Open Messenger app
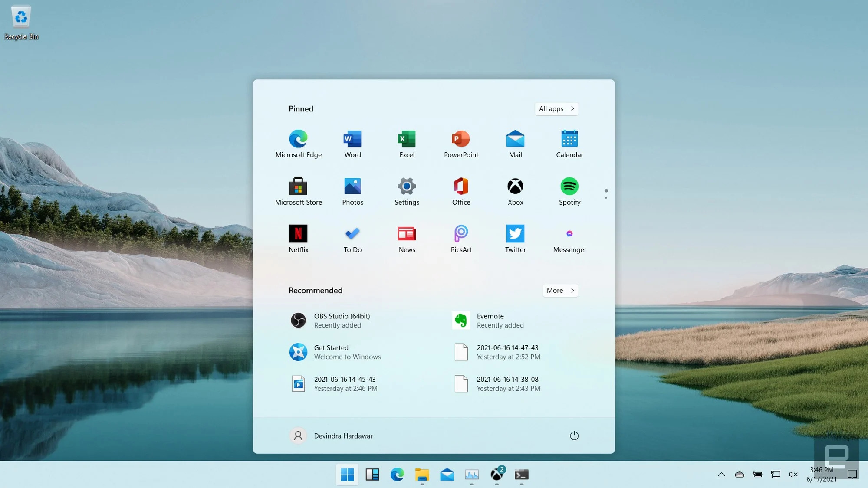868x488 pixels. click(x=570, y=233)
